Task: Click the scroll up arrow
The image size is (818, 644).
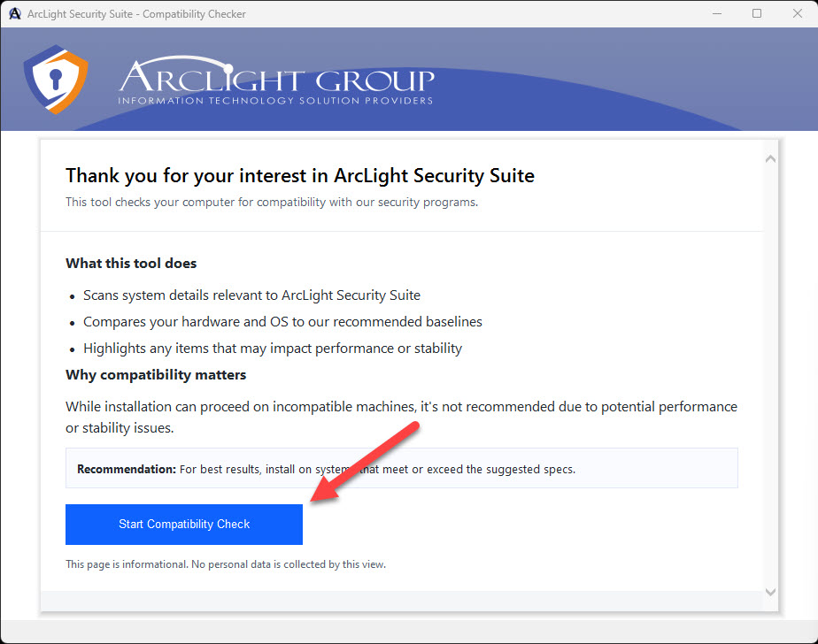Action: tap(769, 159)
